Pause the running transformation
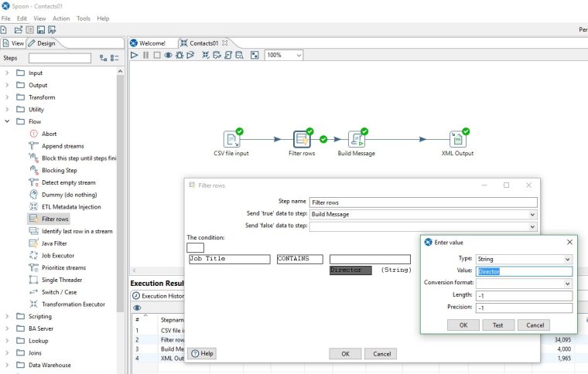Image resolution: width=588 pixels, height=374 pixels. [146, 55]
